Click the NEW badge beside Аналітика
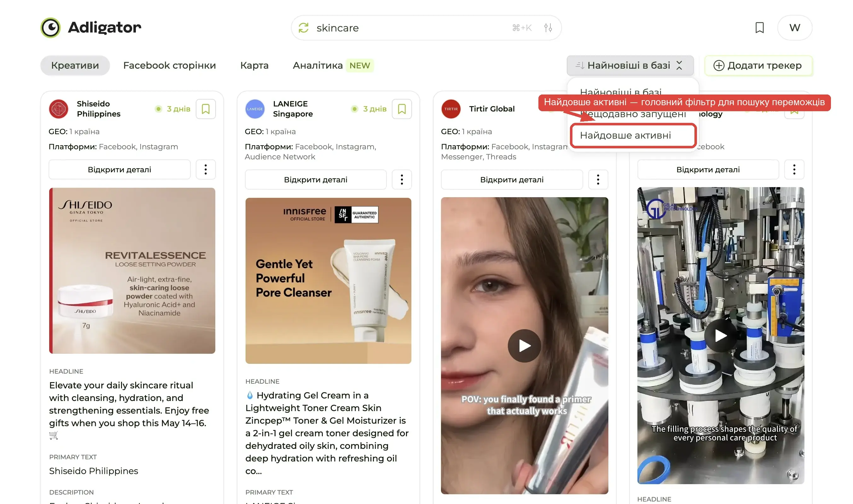This screenshot has height=504, width=853. 360,65
